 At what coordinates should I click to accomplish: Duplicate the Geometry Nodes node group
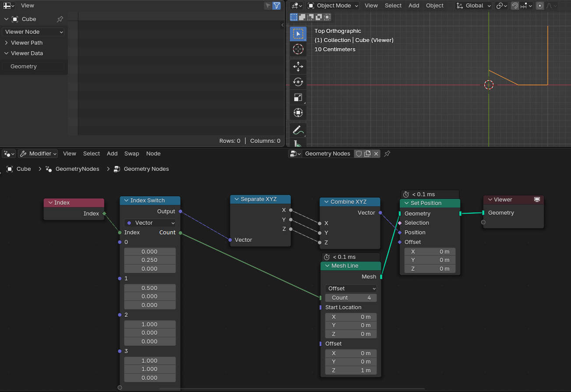coord(367,154)
